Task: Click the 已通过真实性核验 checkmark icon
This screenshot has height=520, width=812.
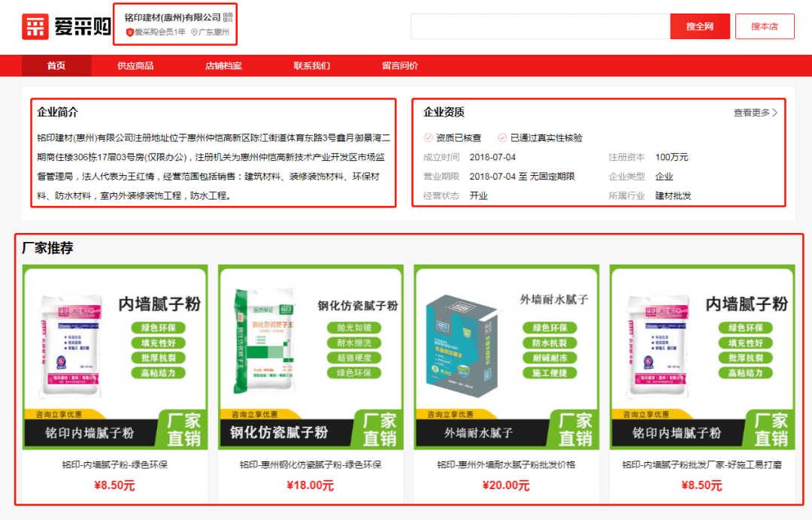Action: click(x=502, y=138)
